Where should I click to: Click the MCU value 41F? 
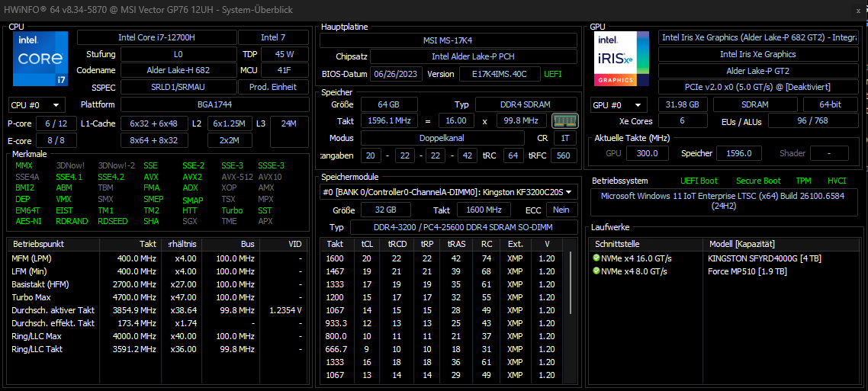[x=285, y=71]
